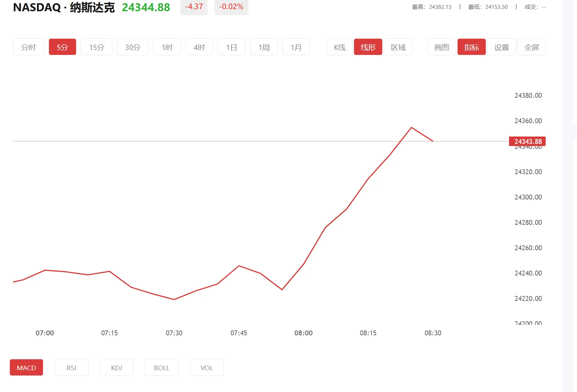Switch to the 分时 intraday view

click(x=28, y=47)
